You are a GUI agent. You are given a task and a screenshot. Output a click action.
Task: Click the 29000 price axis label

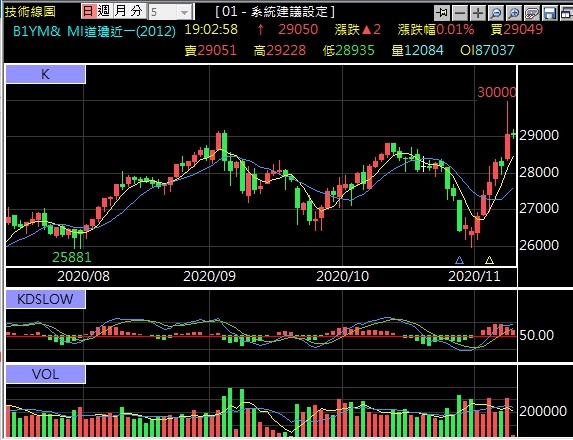539,136
